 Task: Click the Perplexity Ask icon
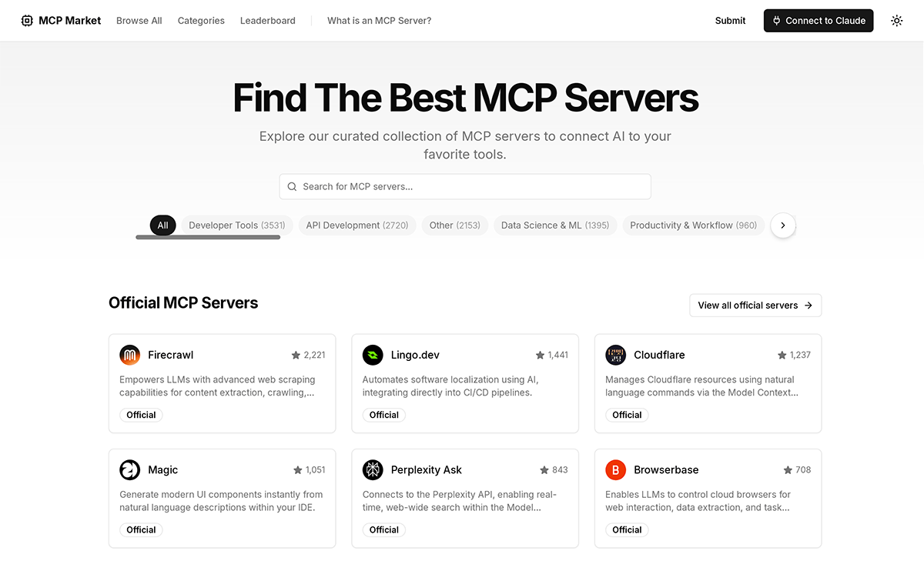pyautogui.click(x=373, y=469)
